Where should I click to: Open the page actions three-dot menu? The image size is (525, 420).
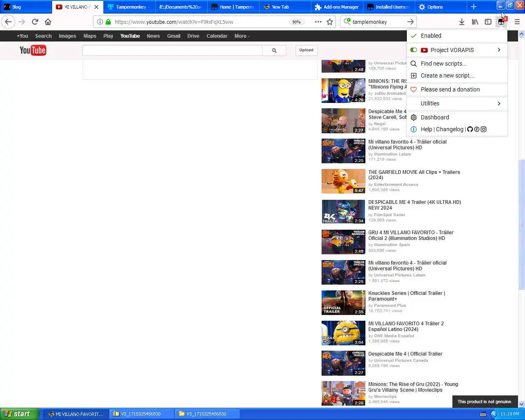(x=318, y=22)
